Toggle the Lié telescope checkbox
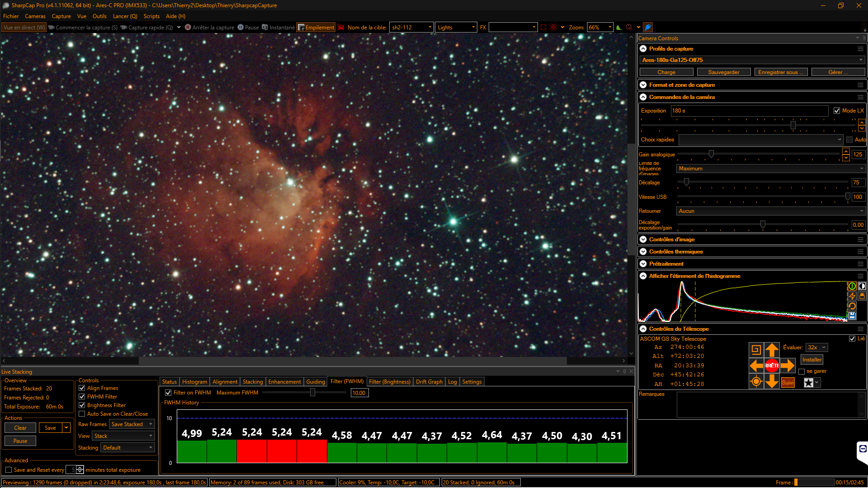The height and width of the screenshot is (488, 868). pos(852,338)
